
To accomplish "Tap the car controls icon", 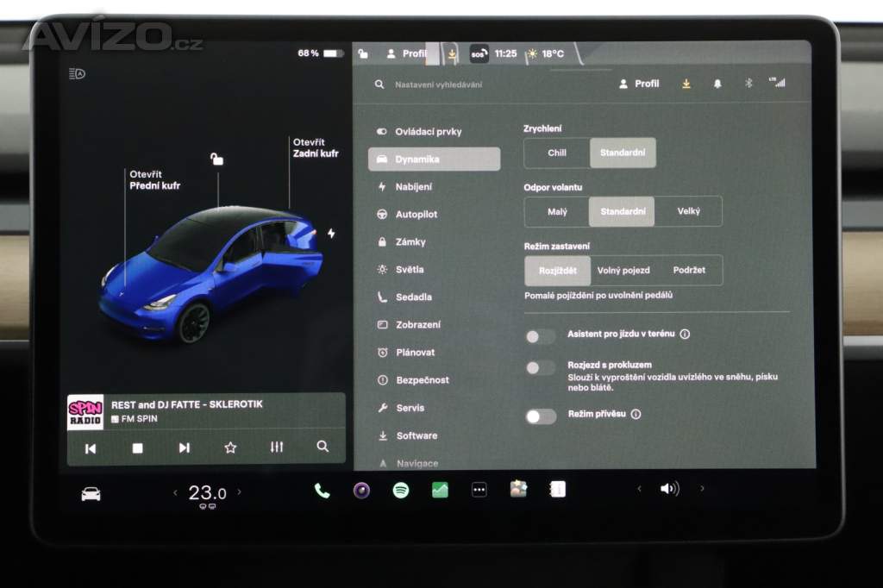I will click(x=91, y=493).
